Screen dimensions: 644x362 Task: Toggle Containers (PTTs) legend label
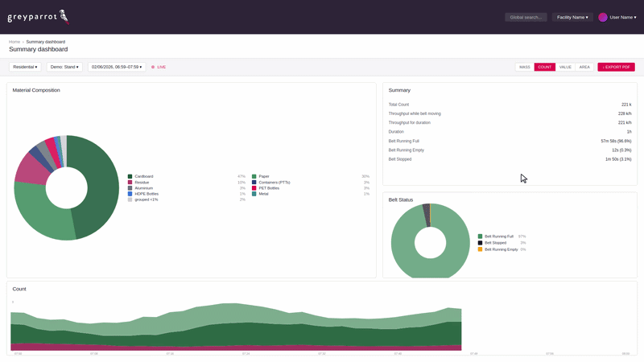click(x=275, y=183)
